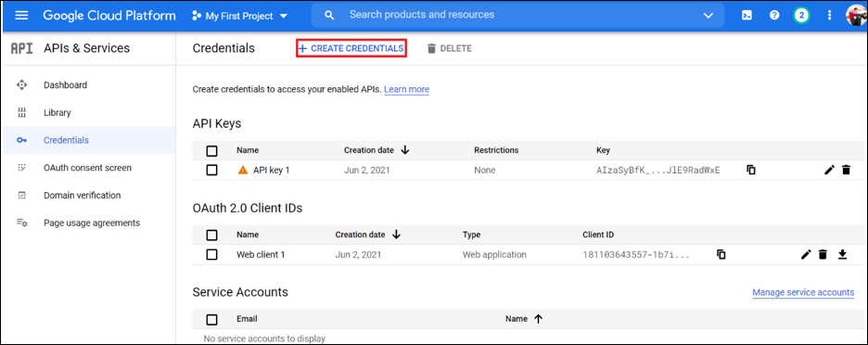Open Domain verification page
This screenshot has height=345, width=868.
coord(82,195)
